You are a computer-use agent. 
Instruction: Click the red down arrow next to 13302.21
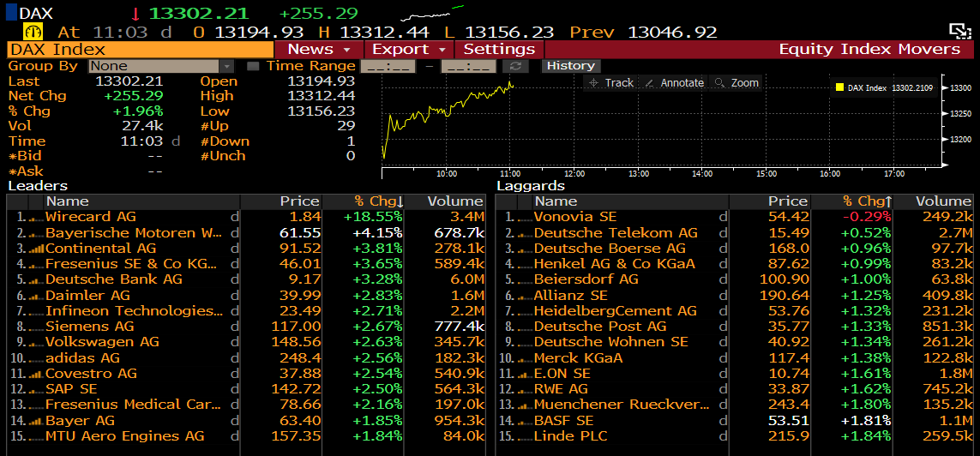[x=135, y=13]
